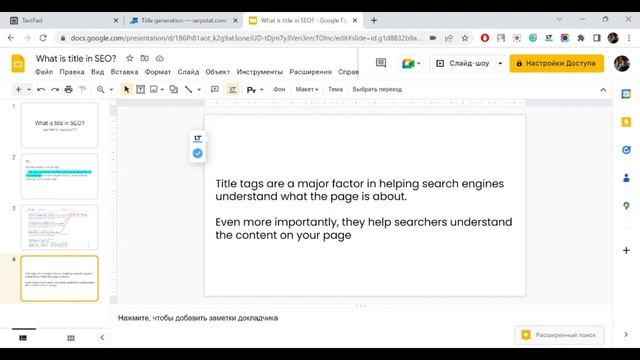Open the Файл menu

coord(44,72)
